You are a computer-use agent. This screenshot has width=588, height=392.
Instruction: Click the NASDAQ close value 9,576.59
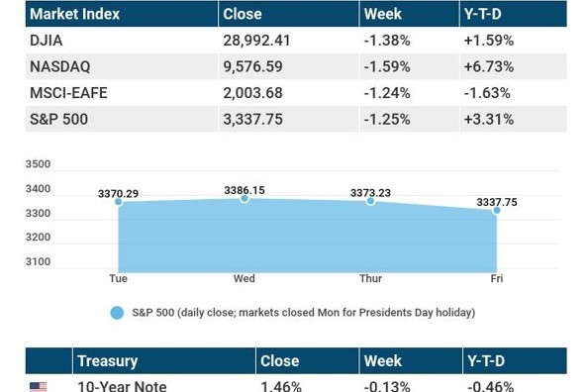coord(252,66)
